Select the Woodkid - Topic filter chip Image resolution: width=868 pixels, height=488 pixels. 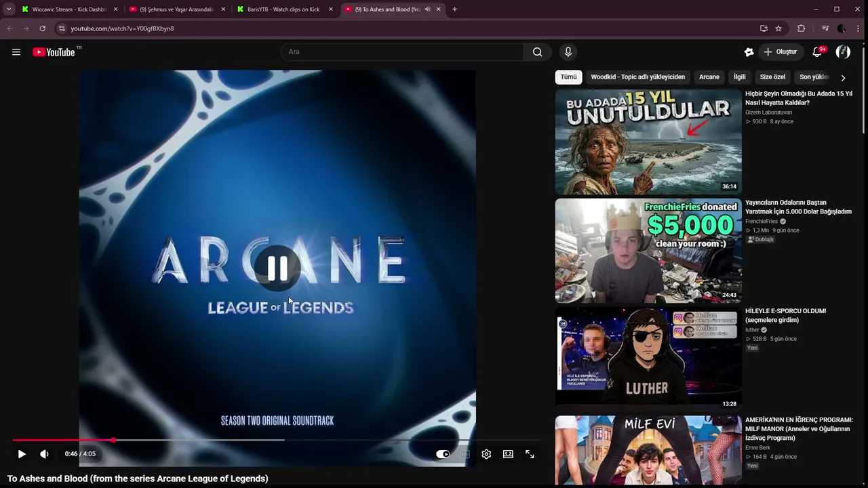[x=638, y=77]
